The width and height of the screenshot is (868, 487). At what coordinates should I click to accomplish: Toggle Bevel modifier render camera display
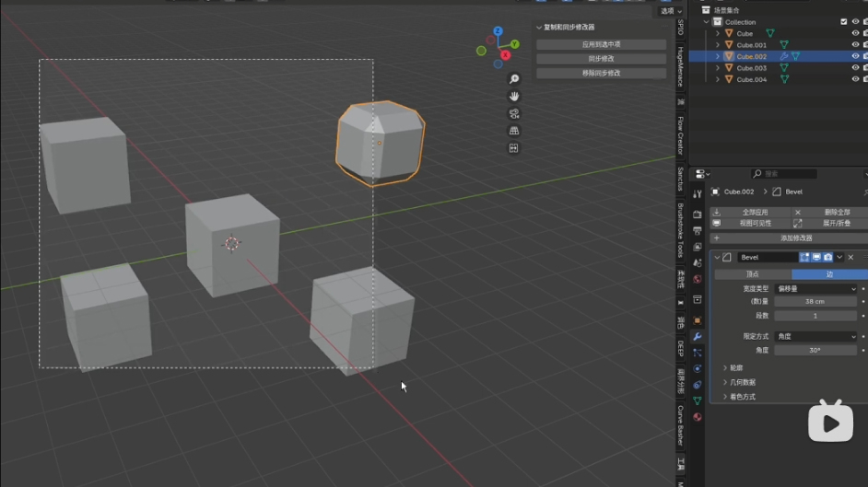click(828, 257)
